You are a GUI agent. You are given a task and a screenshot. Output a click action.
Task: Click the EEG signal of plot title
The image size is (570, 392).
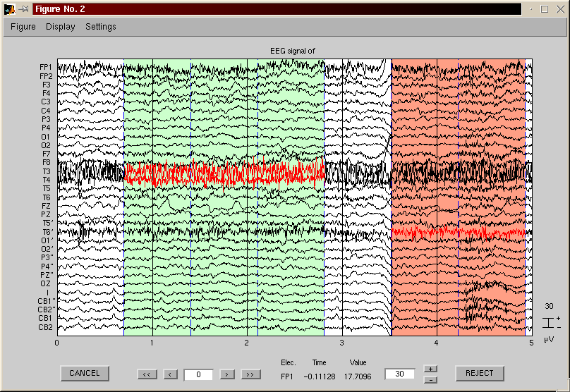[292, 51]
